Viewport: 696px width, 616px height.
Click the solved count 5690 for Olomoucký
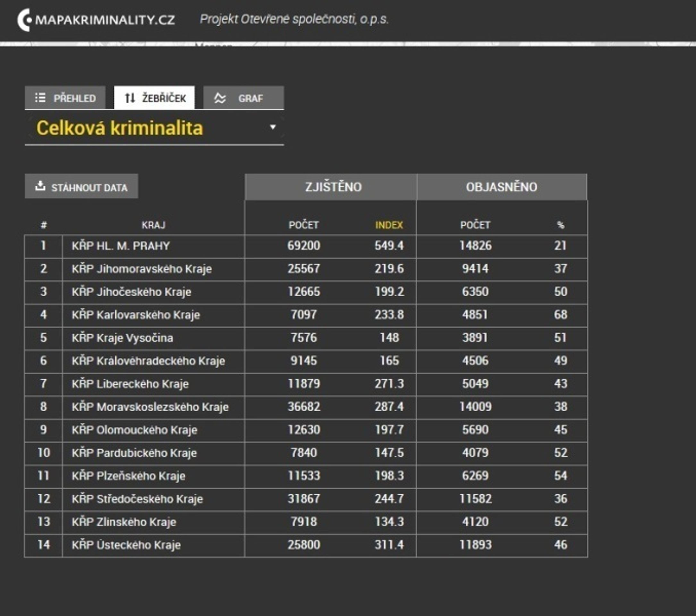tap(475, 430)
